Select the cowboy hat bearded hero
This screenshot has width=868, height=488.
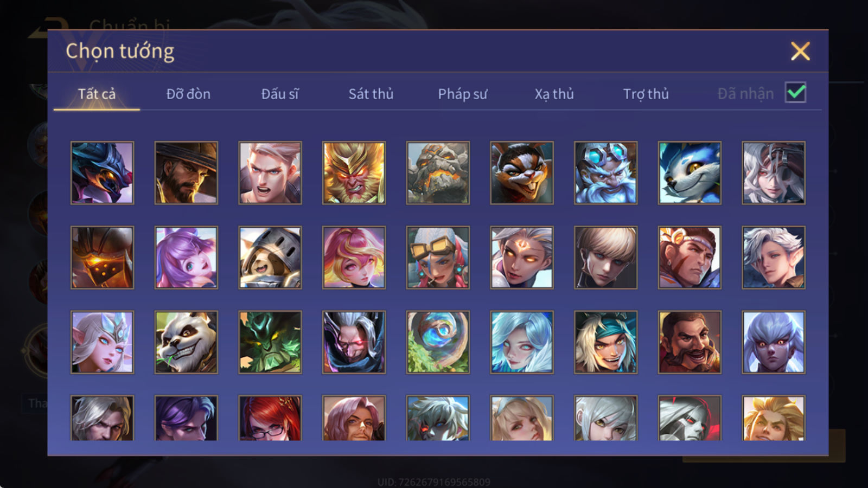pos(186,173)
